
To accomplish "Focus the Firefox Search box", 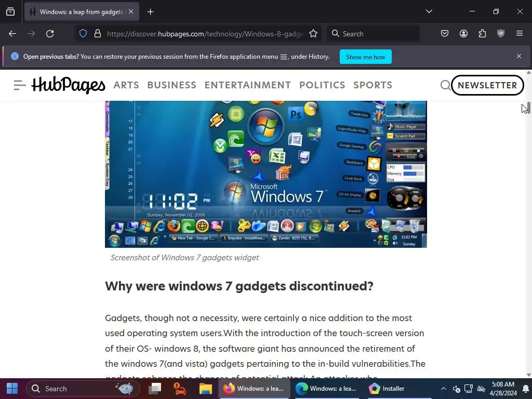I will point(373,34).
